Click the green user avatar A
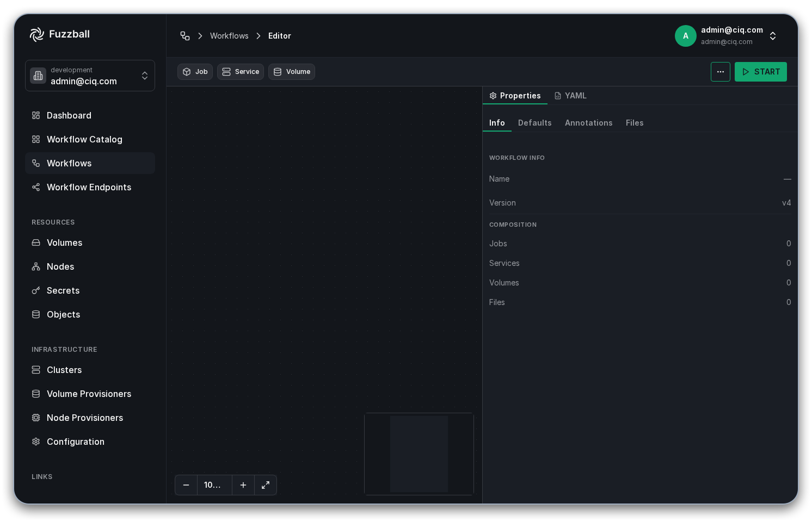Viewport: 812px width, 522px height. pos(686,36)
